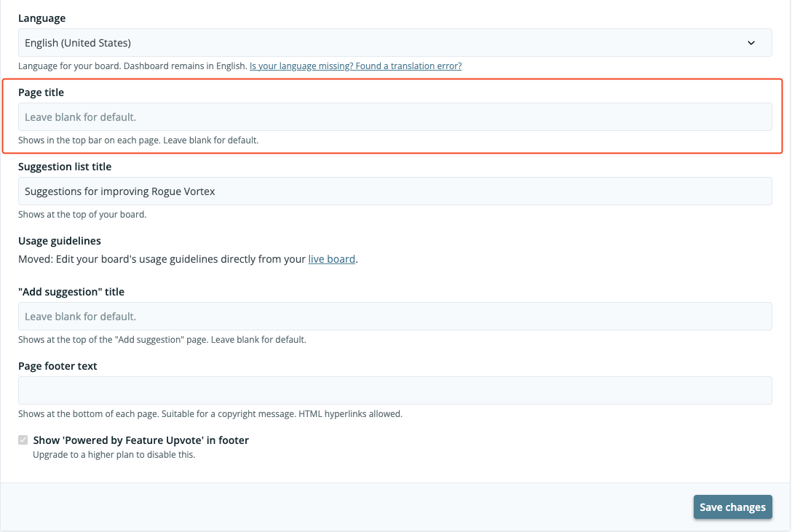The width and height of the screenshot is (792, 532).
Task: Click into the "Add suggestion" title field
Action: tap(395, 317)
